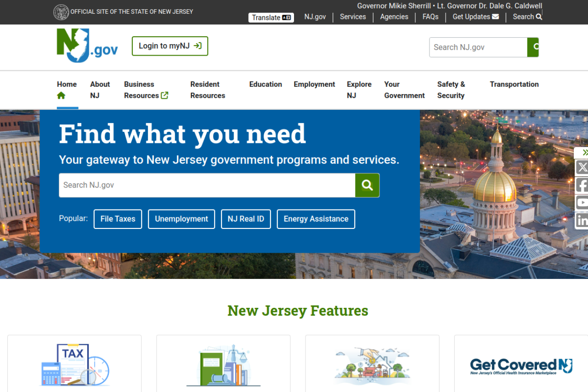Viewport: 588px width, 392px height.
Task: Open the Resident Resources menu
Action: 208,90
